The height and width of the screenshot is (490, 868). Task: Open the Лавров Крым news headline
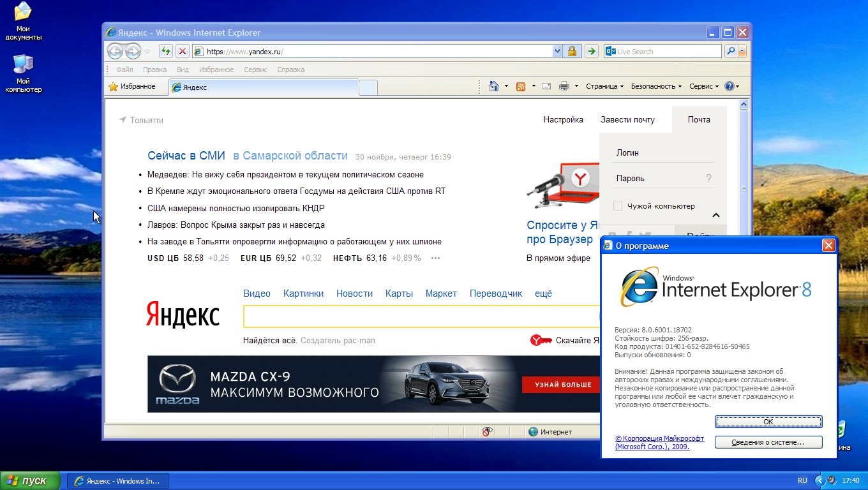coord(236,225)
